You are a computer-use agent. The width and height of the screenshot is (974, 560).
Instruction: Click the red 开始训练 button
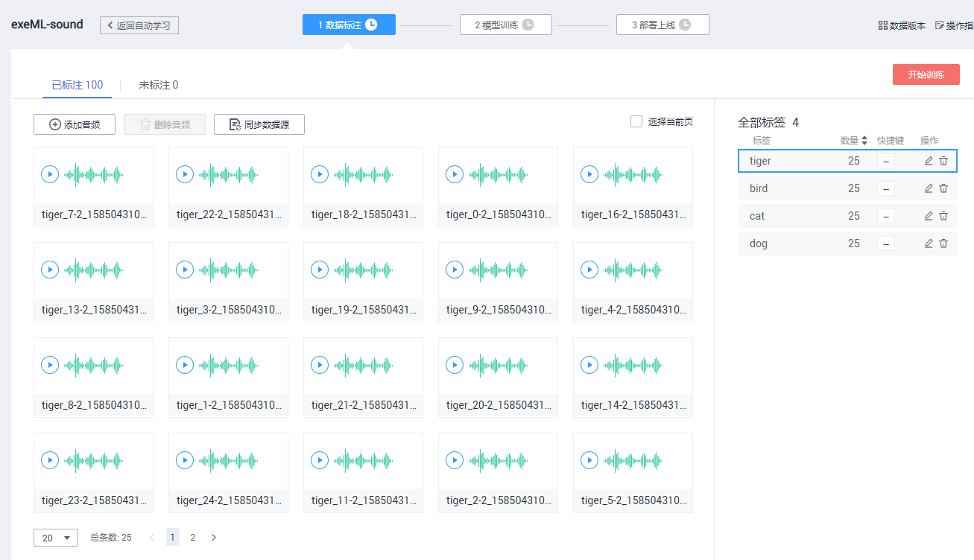926,74
